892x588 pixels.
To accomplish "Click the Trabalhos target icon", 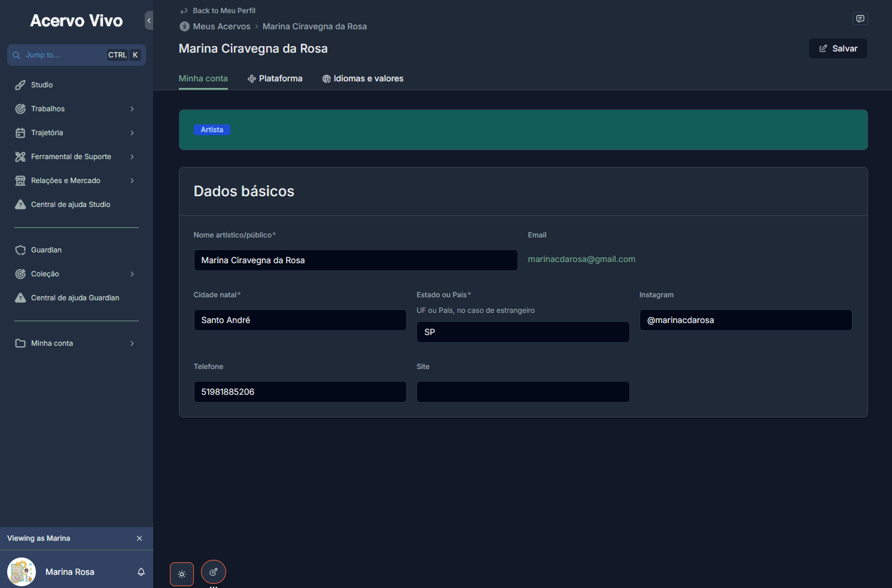I will 20,109.
